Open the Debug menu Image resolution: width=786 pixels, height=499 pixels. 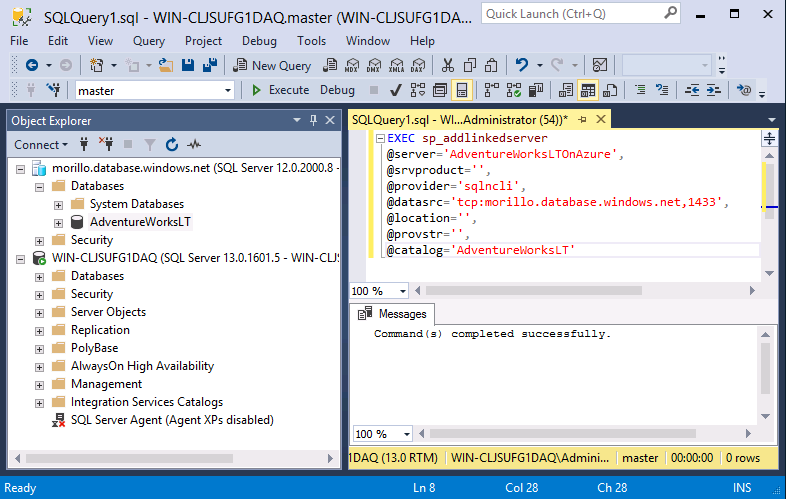(x=259, y=41)
